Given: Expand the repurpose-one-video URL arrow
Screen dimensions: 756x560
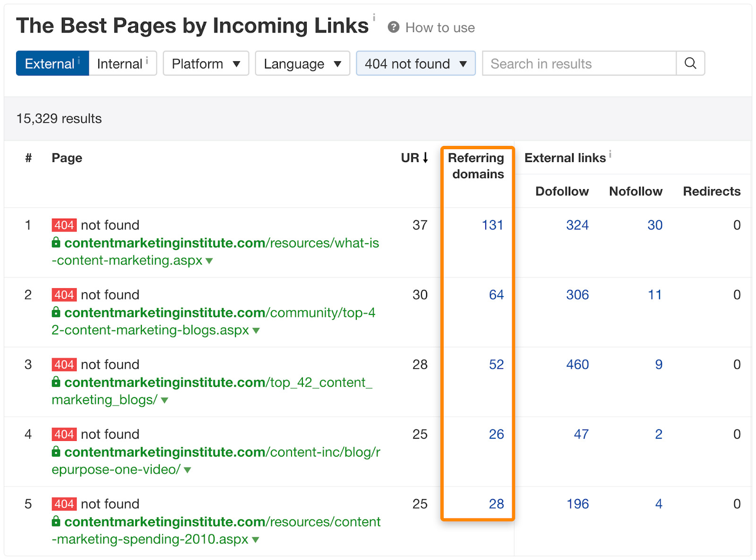Looking at the screenshot, I should click(188, 470).
